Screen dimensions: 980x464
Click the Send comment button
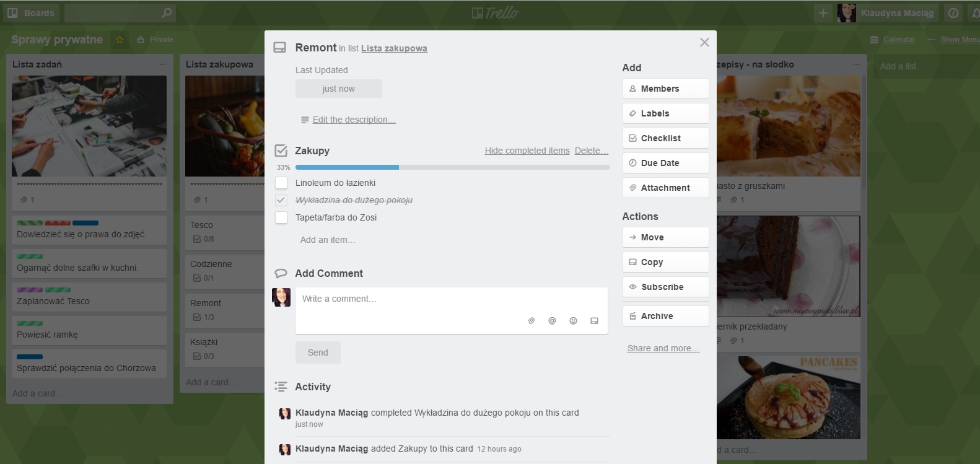pyautogui.click(x=318, y=352)
